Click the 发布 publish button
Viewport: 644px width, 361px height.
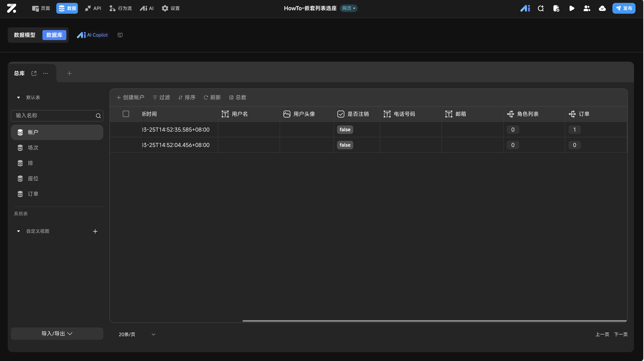pos(624,8)
